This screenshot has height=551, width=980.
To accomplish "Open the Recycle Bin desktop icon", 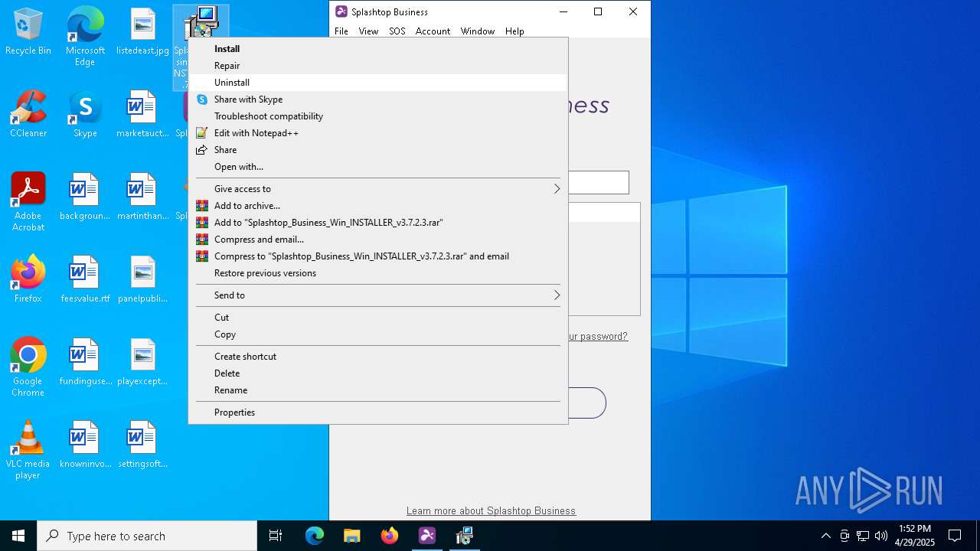I will [28, 32].
